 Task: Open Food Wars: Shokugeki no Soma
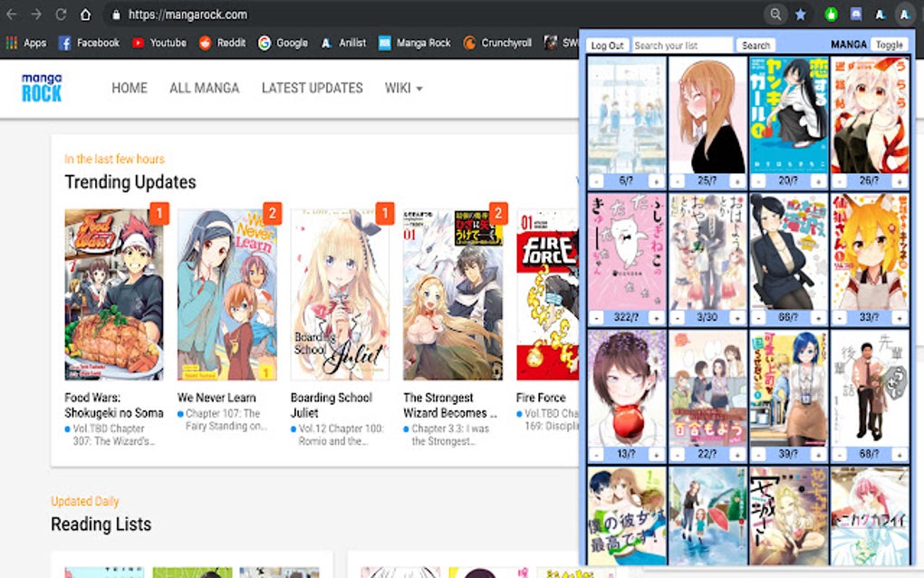tap(112, 406)
